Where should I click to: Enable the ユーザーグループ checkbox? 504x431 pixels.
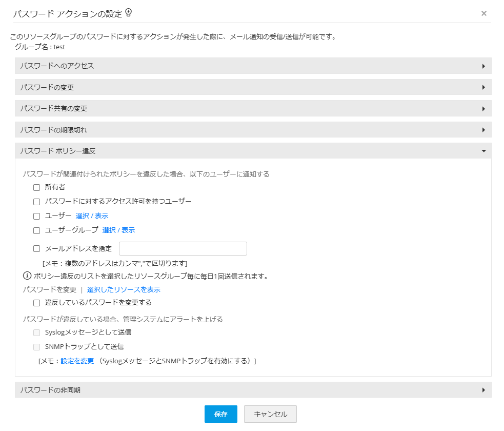tap(36, 230)
